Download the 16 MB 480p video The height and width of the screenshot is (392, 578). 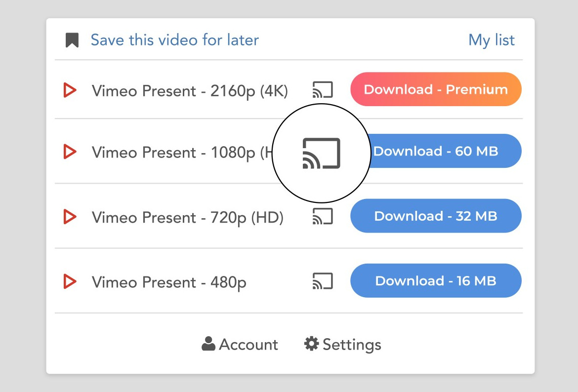click(x=436, y=280)
